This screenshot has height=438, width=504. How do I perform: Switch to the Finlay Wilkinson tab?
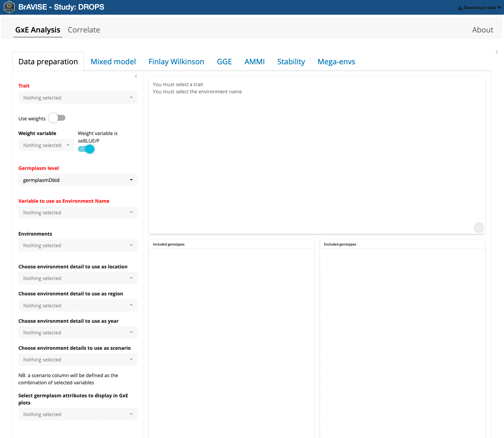coord(176,62)
